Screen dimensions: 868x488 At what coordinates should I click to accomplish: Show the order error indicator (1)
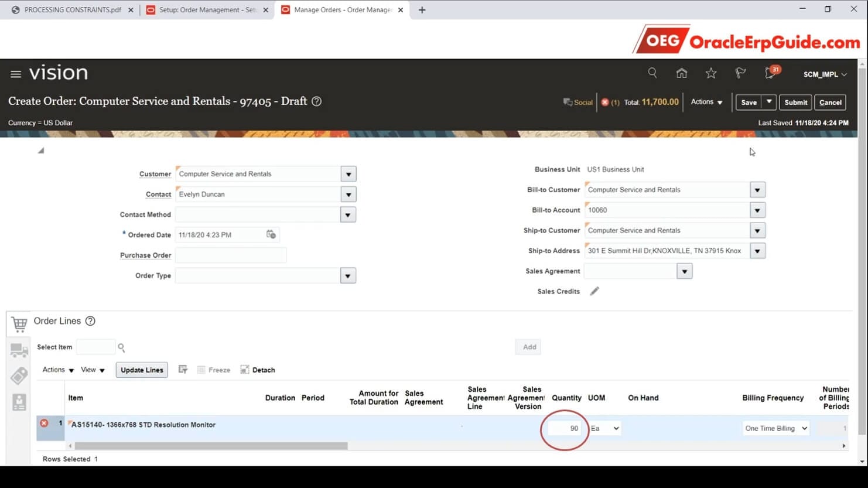(610, 102)
